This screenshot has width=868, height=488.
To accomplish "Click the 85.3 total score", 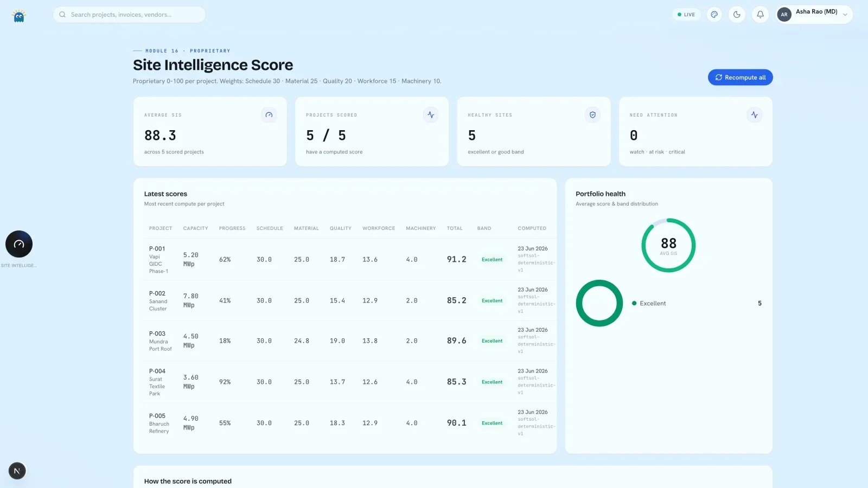I will (456, 382).
